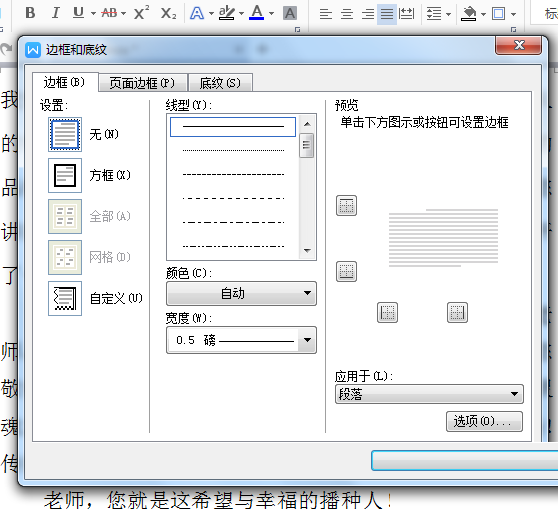This screenshot has height=509, width=558.
Task: Open font color dropdown arrow
Action: click(x=272, y=14)
